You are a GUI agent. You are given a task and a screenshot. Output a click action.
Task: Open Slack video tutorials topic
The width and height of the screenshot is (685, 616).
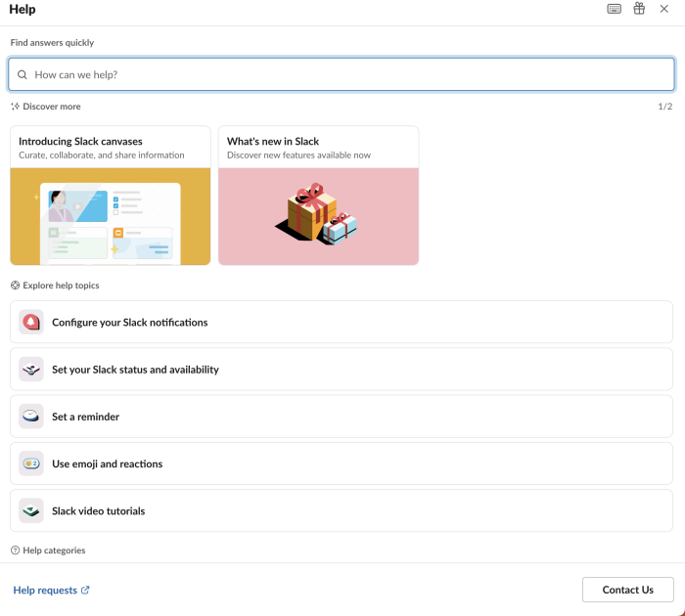342,510
